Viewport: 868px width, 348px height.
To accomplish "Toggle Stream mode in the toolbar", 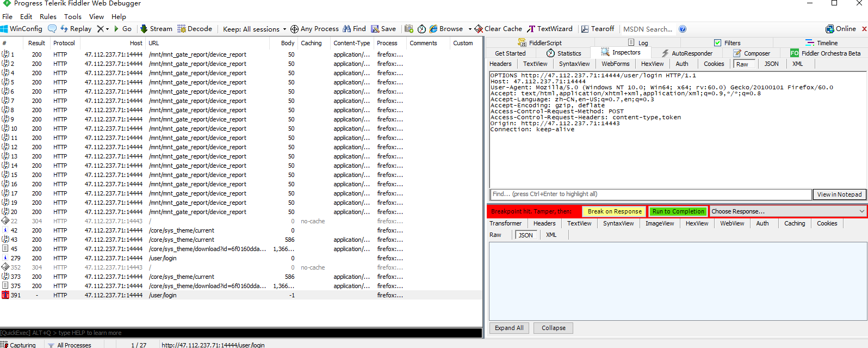I will 156,29.
